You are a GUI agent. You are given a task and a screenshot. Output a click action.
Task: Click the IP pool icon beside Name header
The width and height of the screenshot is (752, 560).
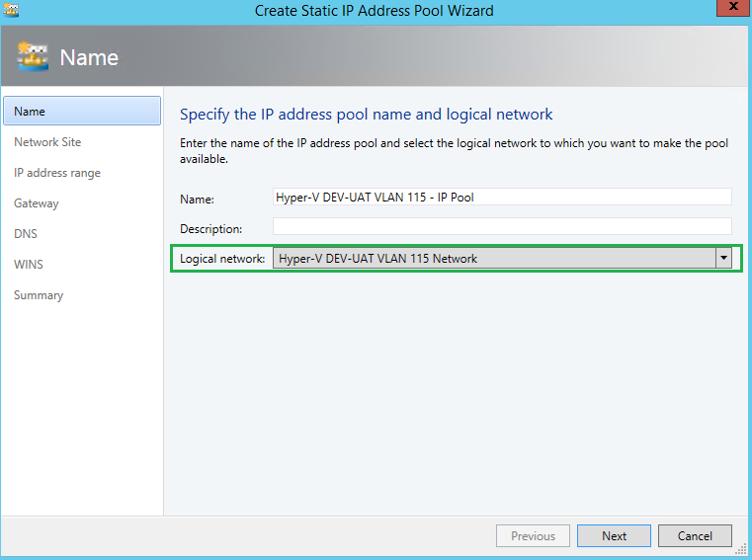[x=33, y=56]
